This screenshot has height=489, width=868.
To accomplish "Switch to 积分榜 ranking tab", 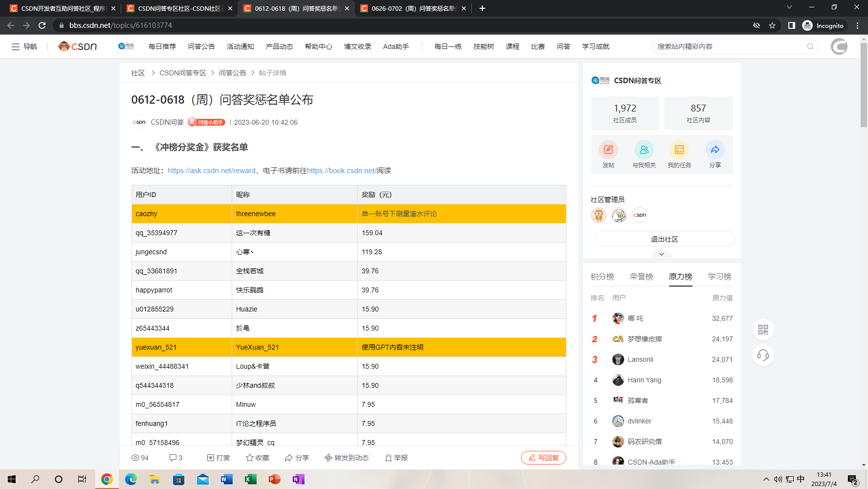I will point(602,277).
